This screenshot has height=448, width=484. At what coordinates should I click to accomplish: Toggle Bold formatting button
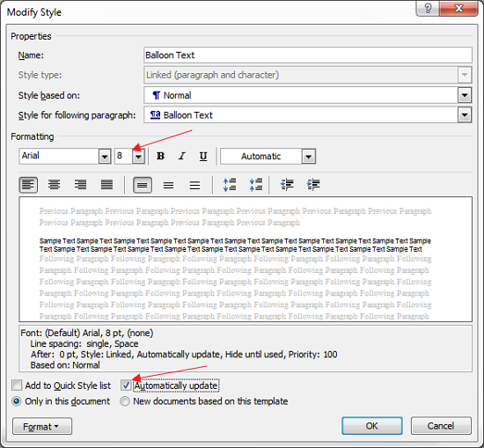(x=160, y=157)
